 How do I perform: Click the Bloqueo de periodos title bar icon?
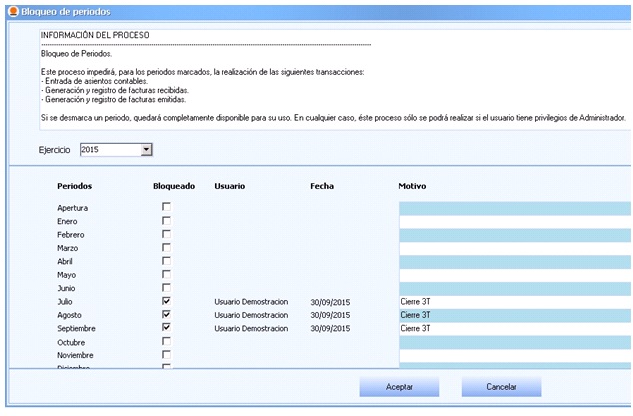10,10
